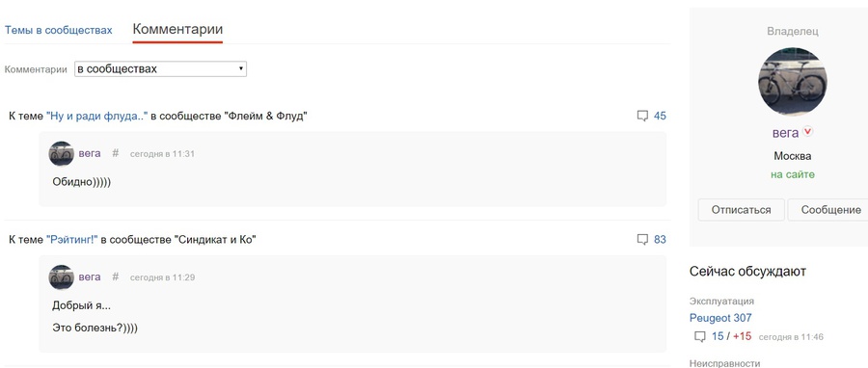Open the owner's large bicycle profile photo

pos(793,81)
